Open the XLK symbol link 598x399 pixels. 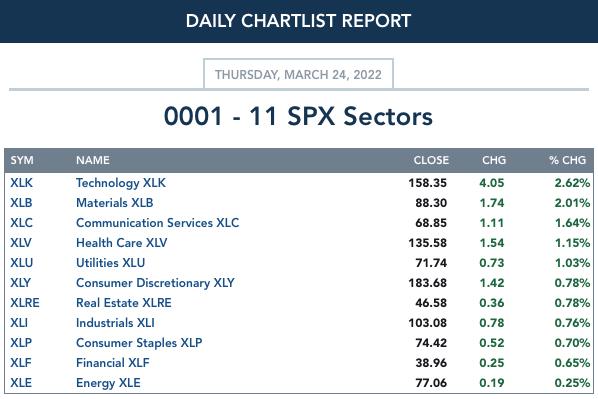(21, 183)
